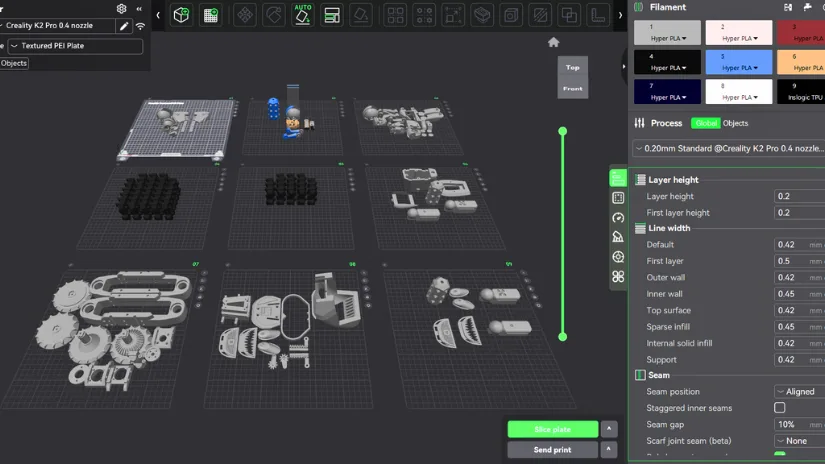Image resolution: width=825 pixels, height=464 pixels.
Task: Expand the collapsed panel arrow beside Filament
Action: tap(623, 66)
